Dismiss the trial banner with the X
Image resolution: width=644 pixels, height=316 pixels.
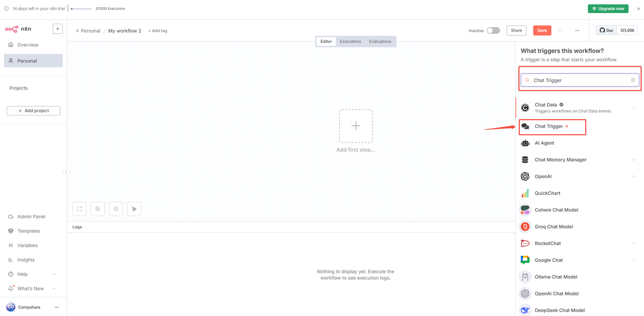(638, 9)
